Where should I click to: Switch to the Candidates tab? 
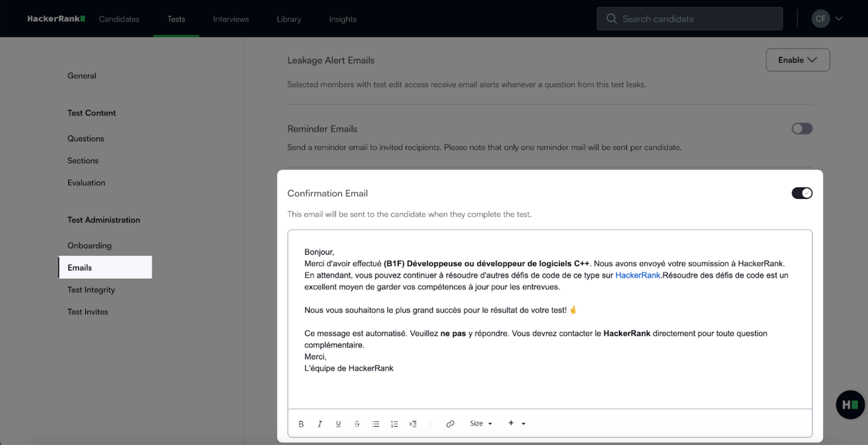click(x=119, y=19)
